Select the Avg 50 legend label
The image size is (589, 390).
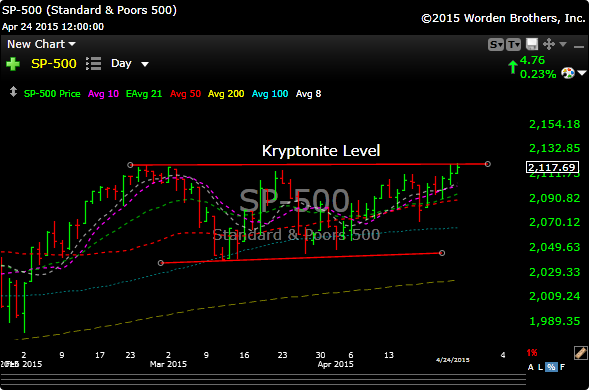tap(186, 94)
